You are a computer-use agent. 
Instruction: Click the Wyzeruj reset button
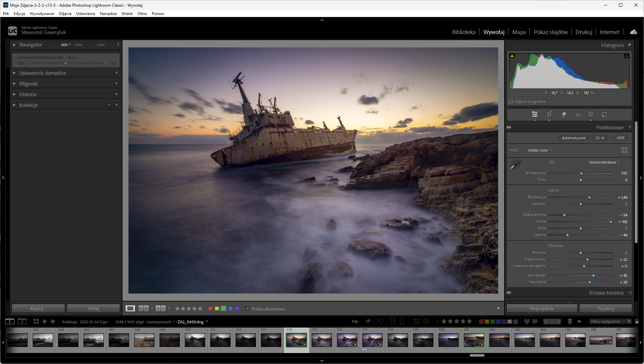605,309
